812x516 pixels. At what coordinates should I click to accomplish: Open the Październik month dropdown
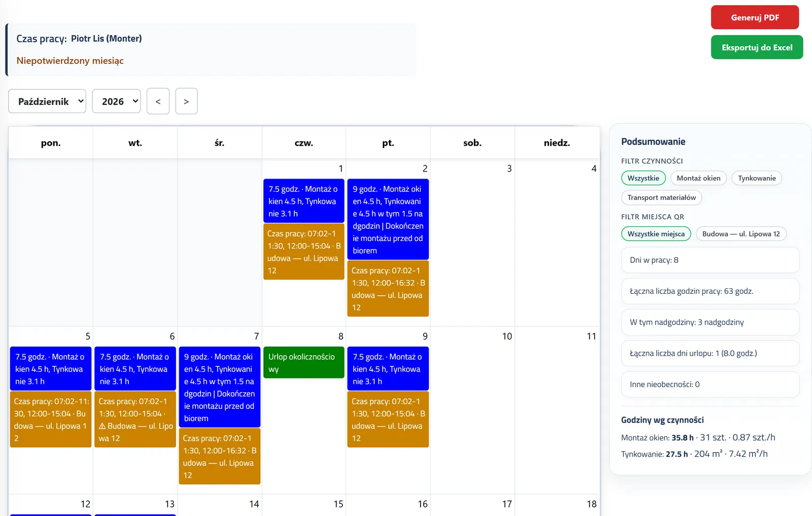point(47,101)
